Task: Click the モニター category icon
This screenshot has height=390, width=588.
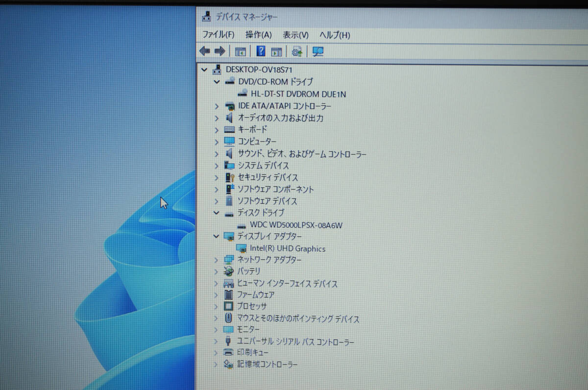Action: (228, 330)
